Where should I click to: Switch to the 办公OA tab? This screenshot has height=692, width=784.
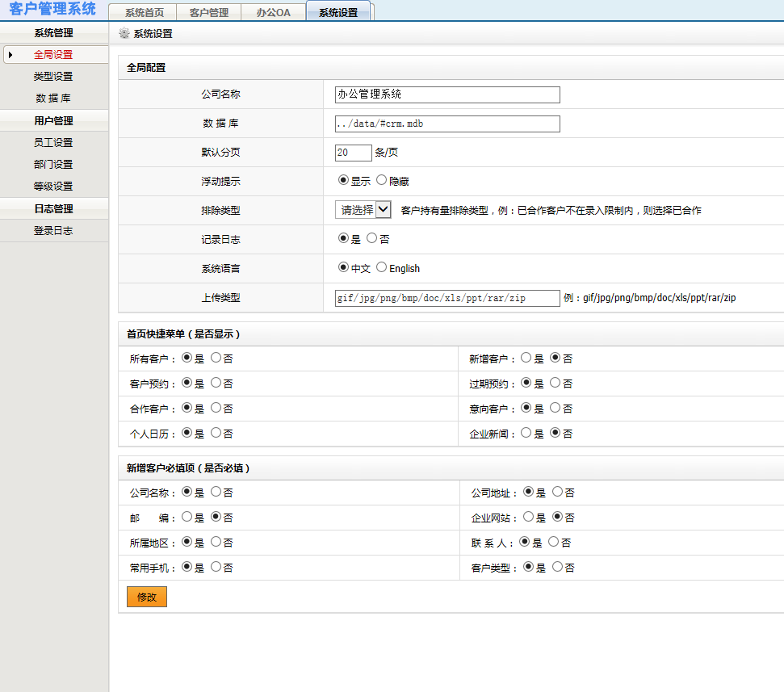coord(274,12)
